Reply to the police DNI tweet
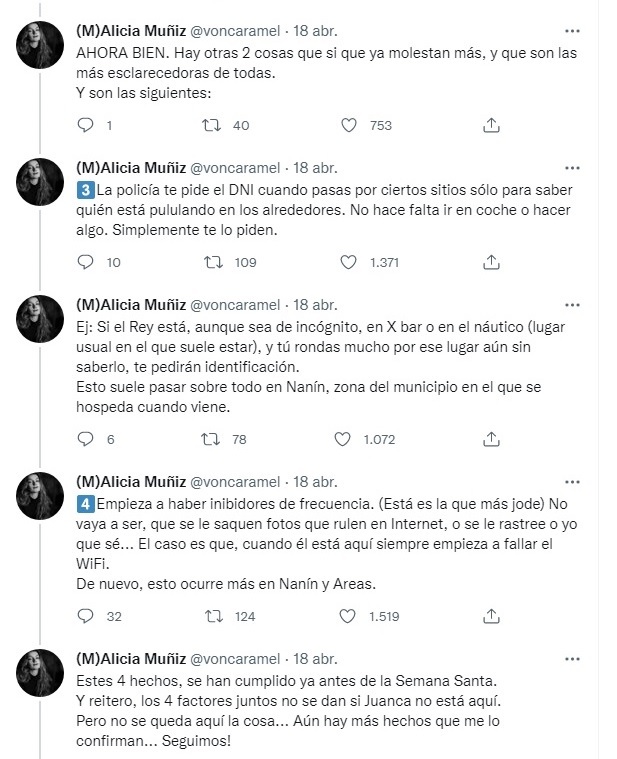Image resolution: width=617 pixels, height=759 pixels. 86,262
